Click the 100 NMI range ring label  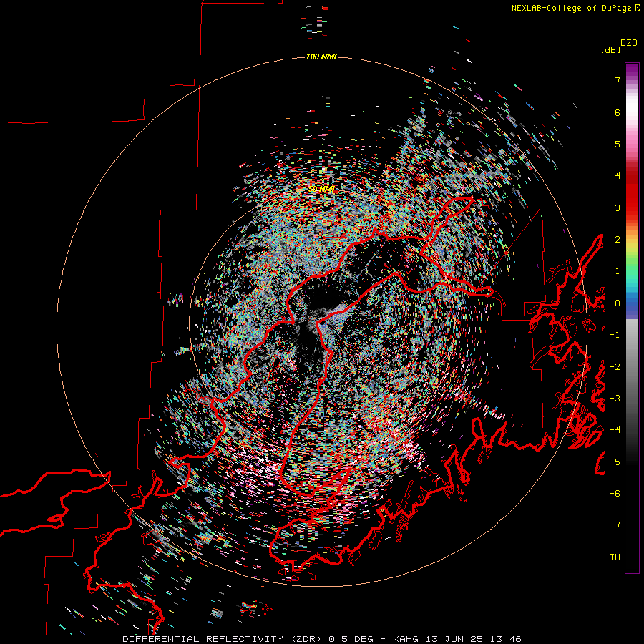pyautogui.click(x=321, y=57)
